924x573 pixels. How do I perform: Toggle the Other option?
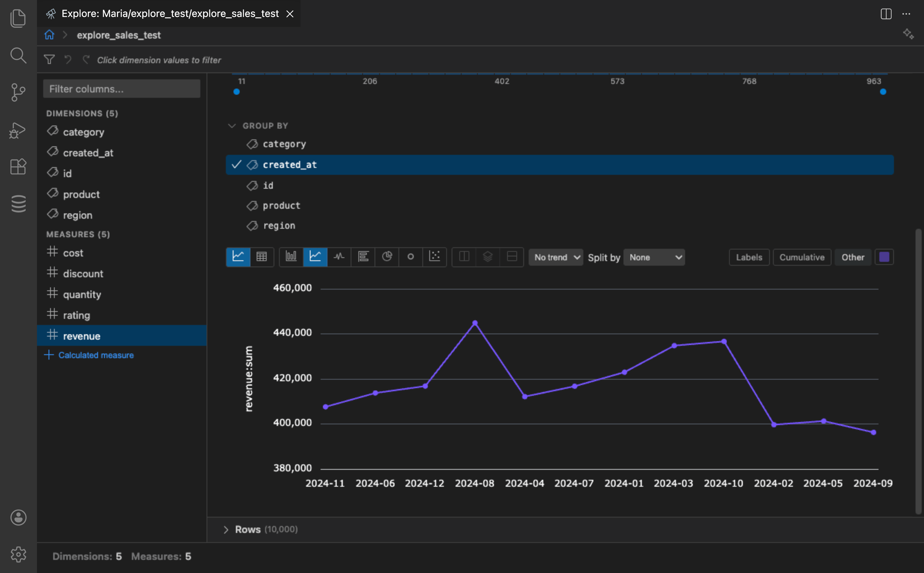point(853,257)
